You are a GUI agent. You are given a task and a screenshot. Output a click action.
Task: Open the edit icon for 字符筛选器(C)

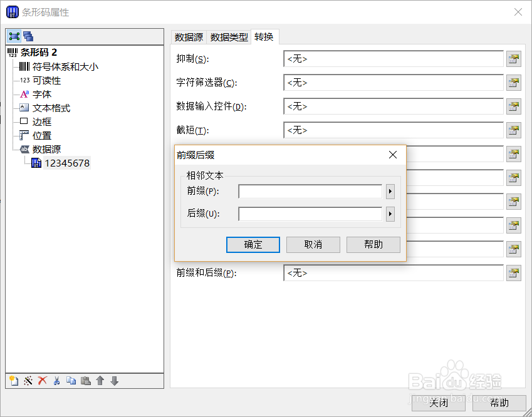(514, 83)
